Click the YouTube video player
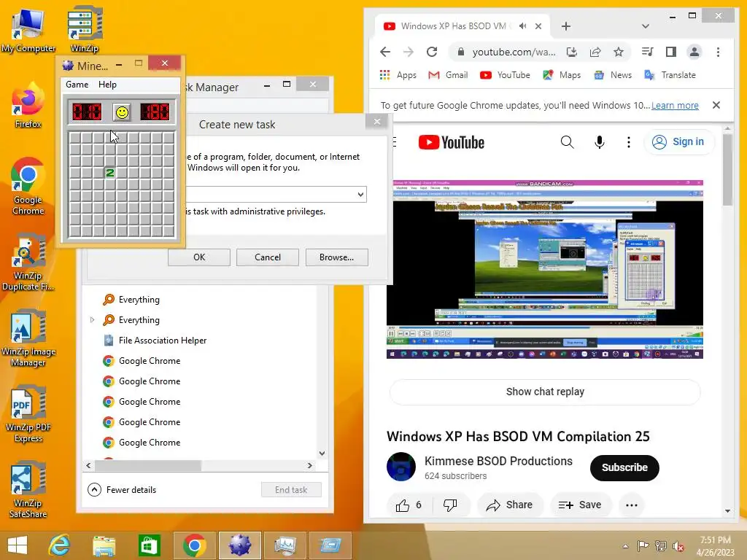The height and width of the screenshot is (560, 747). pyautogui.click(x=544, y=269)
